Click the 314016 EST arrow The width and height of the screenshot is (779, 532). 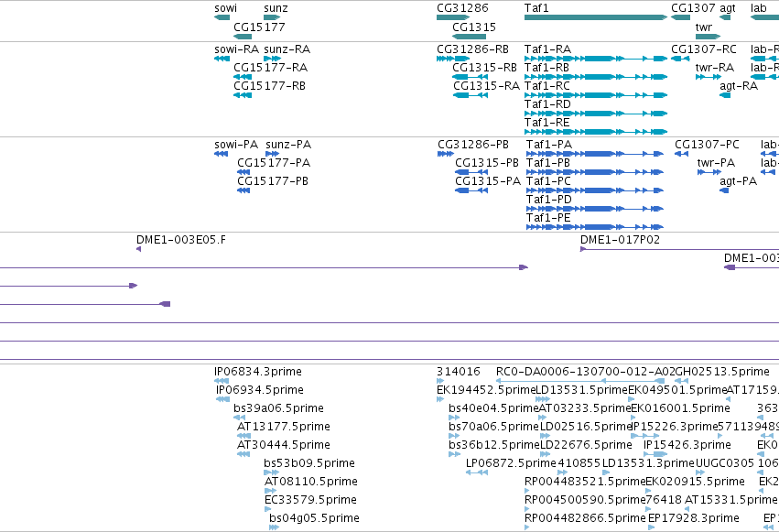440,381
